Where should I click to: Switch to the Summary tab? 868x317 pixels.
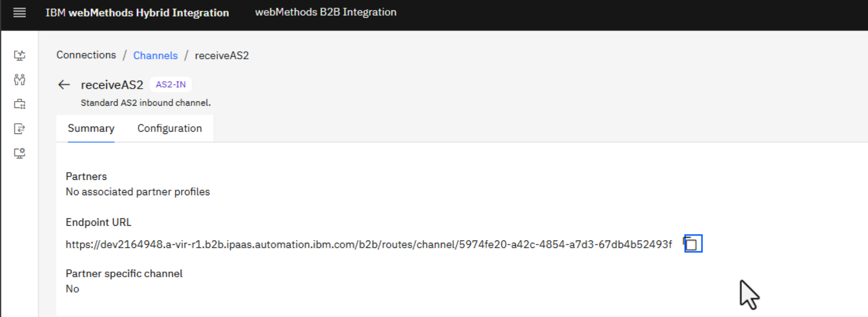(91, 128)
